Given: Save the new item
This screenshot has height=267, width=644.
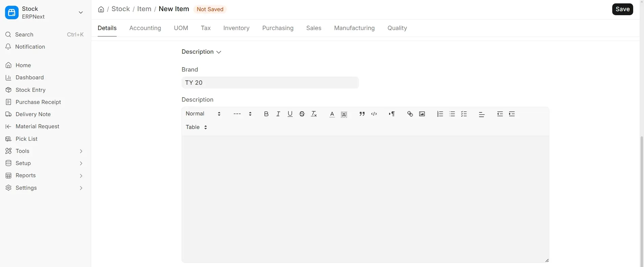Looking at the screenshot, I should (622, 9).
